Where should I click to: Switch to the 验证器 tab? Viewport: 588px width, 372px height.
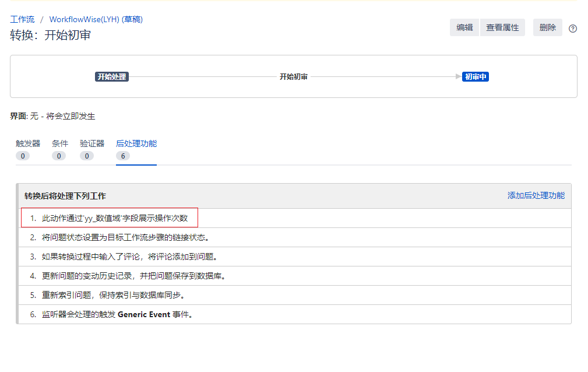pyautogui.click(x=92, y=143)
